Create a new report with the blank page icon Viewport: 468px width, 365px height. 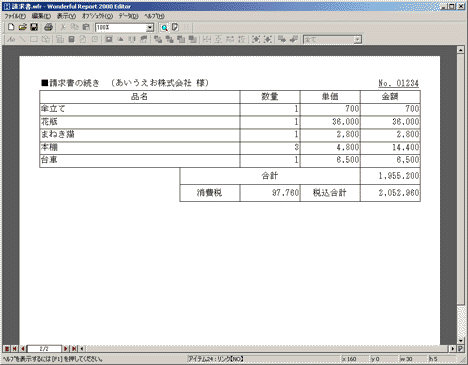click(x=11, y=27)
